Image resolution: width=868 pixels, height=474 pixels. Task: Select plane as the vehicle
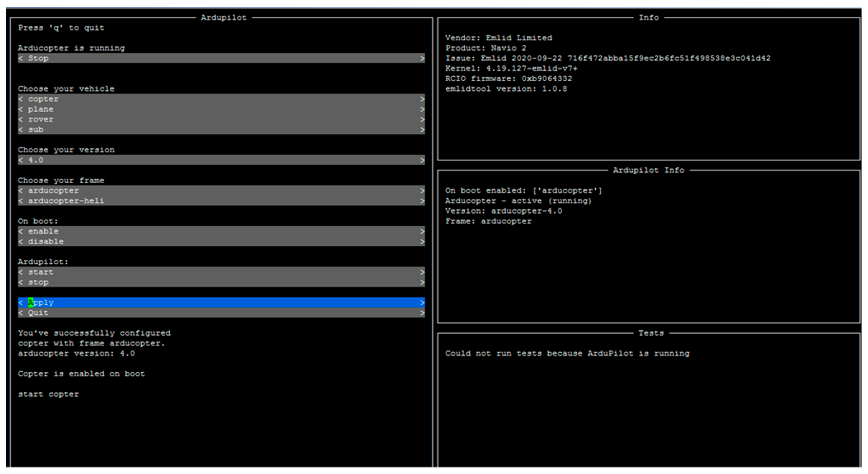41,109
